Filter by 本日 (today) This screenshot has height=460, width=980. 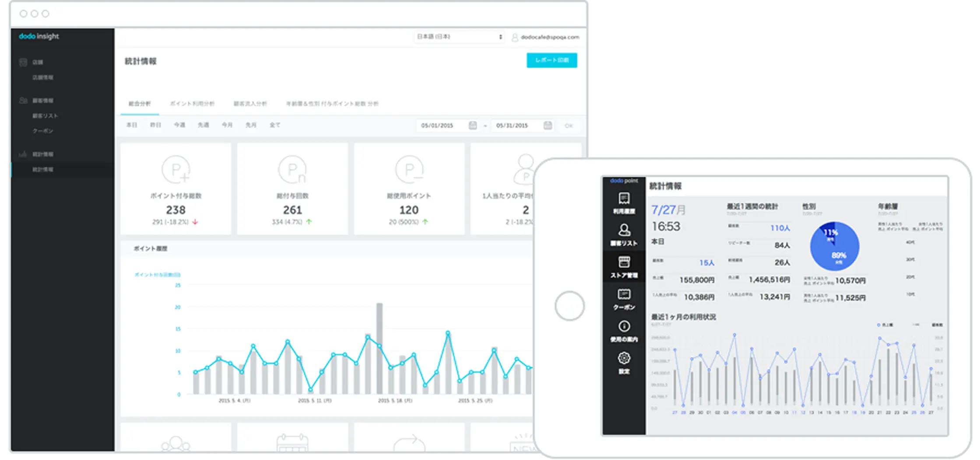[132, 125]
